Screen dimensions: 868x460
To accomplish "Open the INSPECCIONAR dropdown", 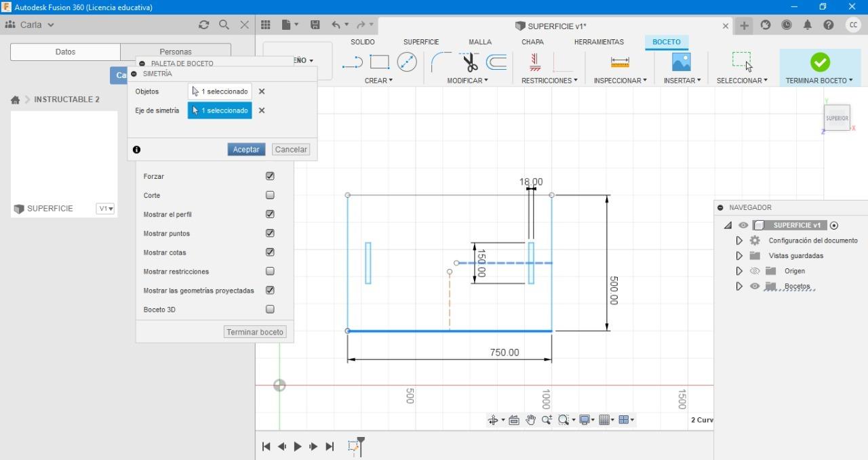I will [x=620, y=81].
